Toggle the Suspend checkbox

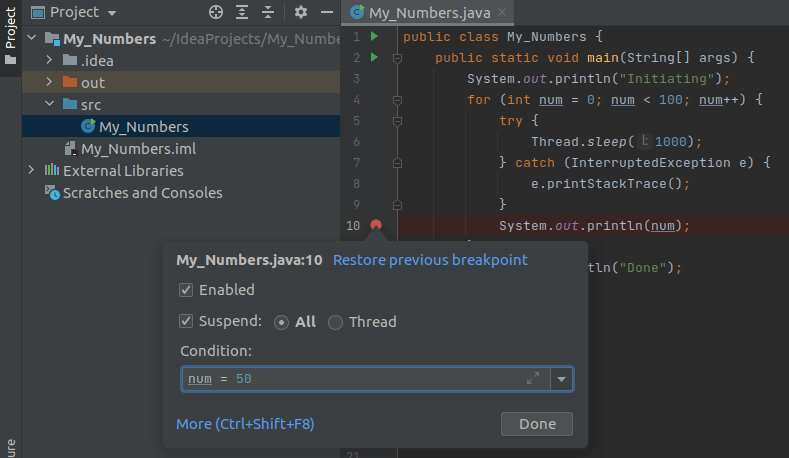[185, 322]
